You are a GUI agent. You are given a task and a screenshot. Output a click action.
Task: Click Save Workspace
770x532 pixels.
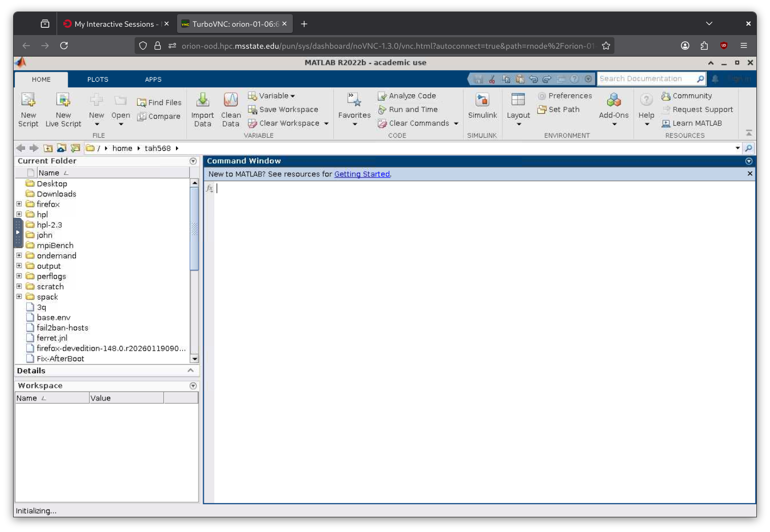pyautogui.click(x=283, y=109)
